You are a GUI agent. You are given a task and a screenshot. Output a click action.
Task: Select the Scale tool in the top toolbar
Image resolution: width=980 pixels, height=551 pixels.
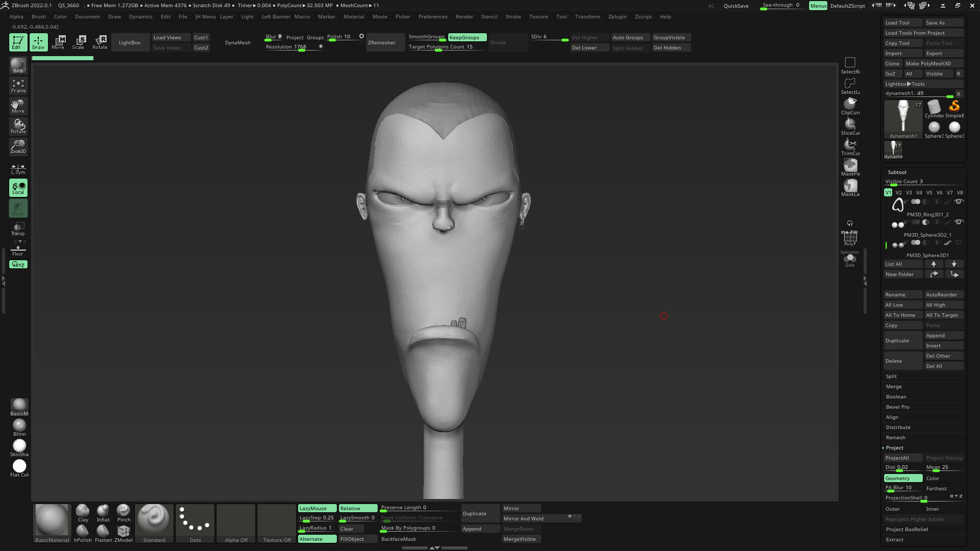click(79, 42)
